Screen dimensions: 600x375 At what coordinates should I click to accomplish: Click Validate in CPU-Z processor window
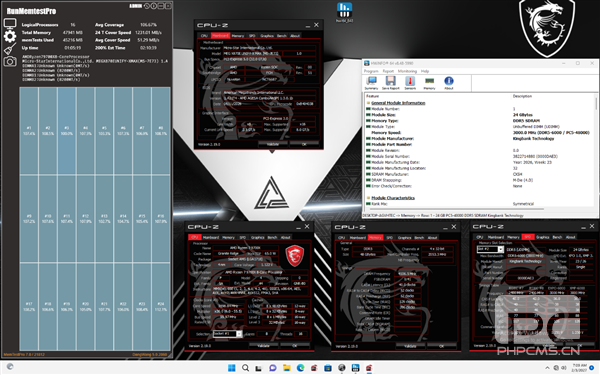point(263,346)
